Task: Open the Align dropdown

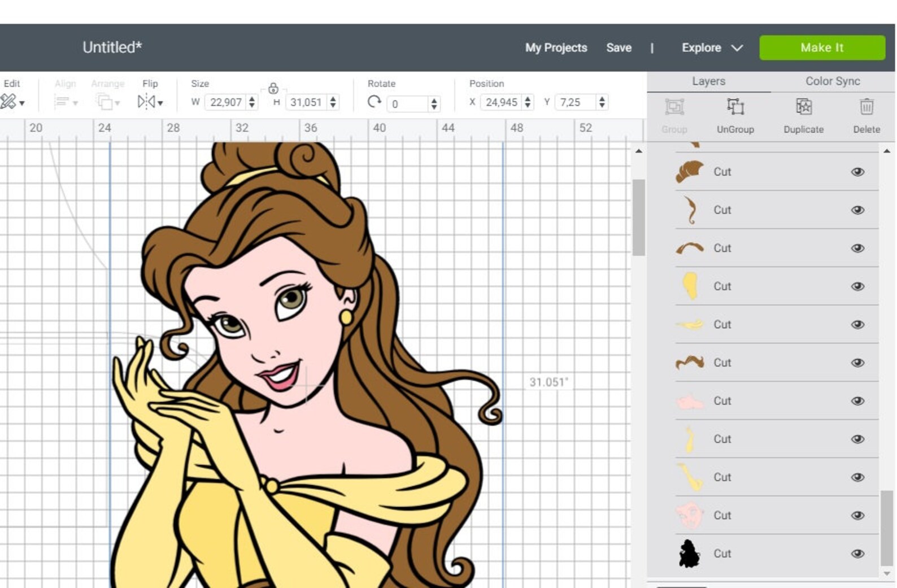Action: (66, 102)
